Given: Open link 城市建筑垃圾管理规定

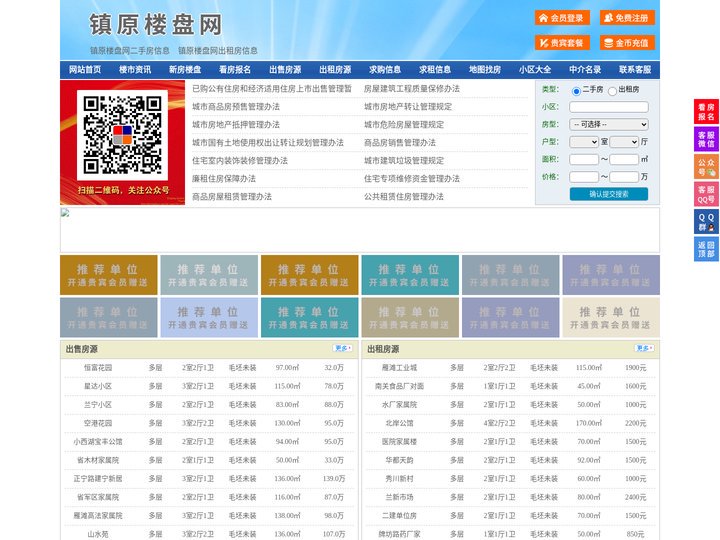Looking at the screenshot, I should pyautogui.click(x=404, y=161).
